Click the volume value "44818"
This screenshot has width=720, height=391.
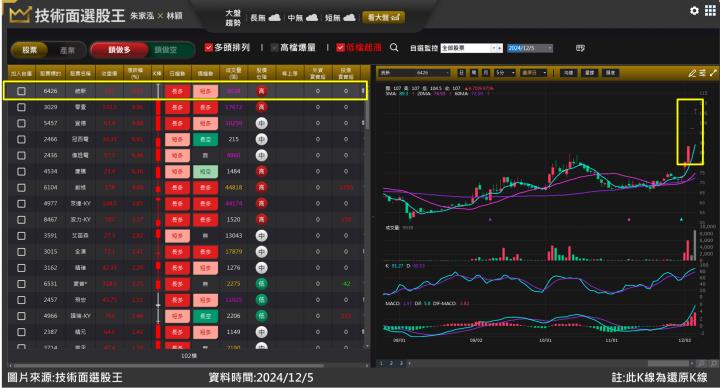pos(233,187)
